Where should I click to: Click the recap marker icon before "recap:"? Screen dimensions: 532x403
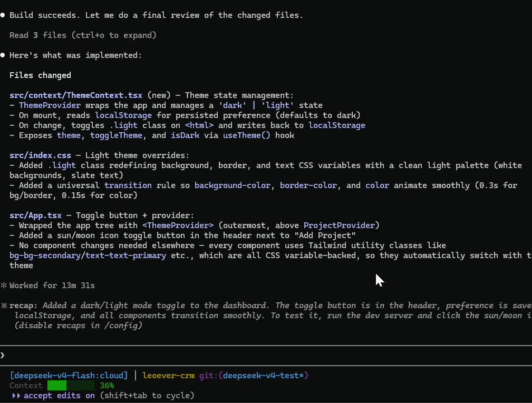[4, 306]
